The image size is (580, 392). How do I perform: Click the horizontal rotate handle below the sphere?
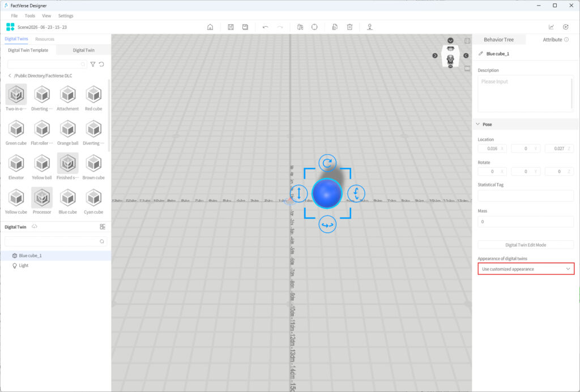point(327,224)
